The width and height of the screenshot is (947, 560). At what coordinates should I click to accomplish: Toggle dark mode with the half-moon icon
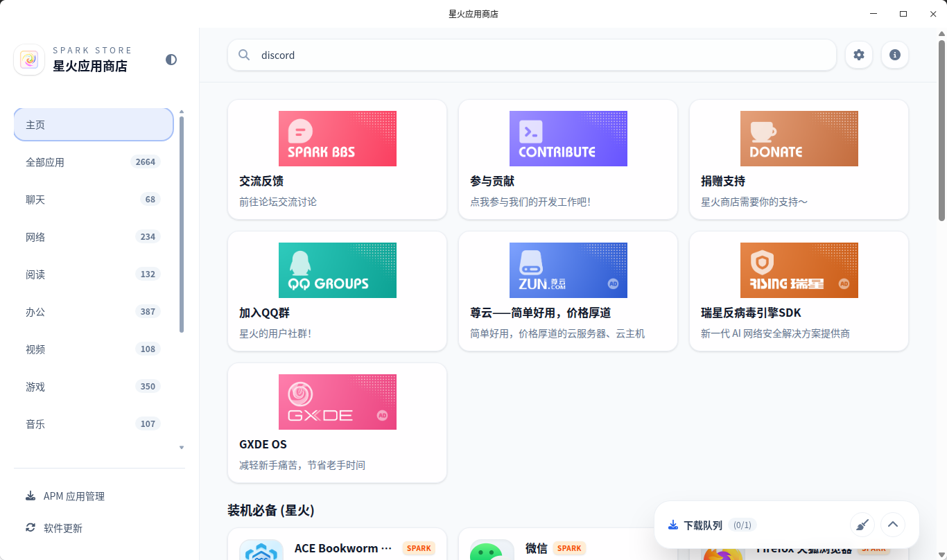171,60
